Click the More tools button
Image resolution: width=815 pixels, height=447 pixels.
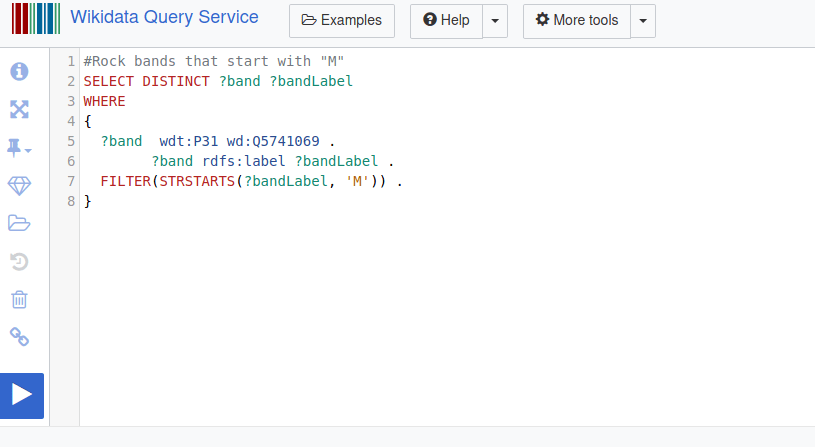tap(576, 20)
